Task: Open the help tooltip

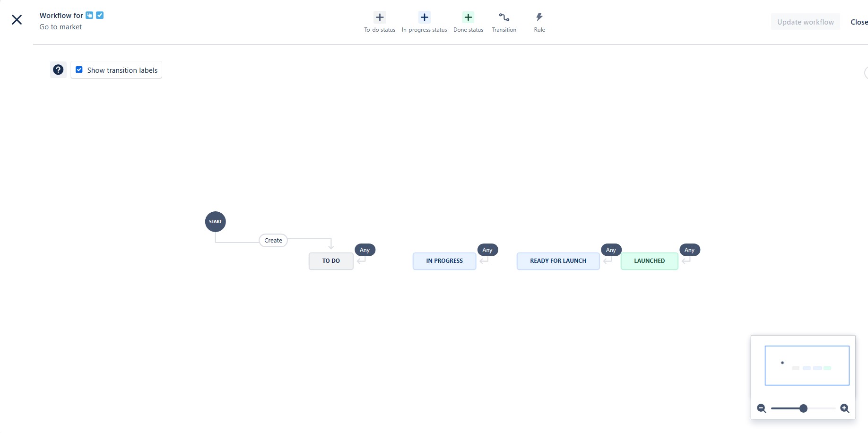Action: coord(58,69)
